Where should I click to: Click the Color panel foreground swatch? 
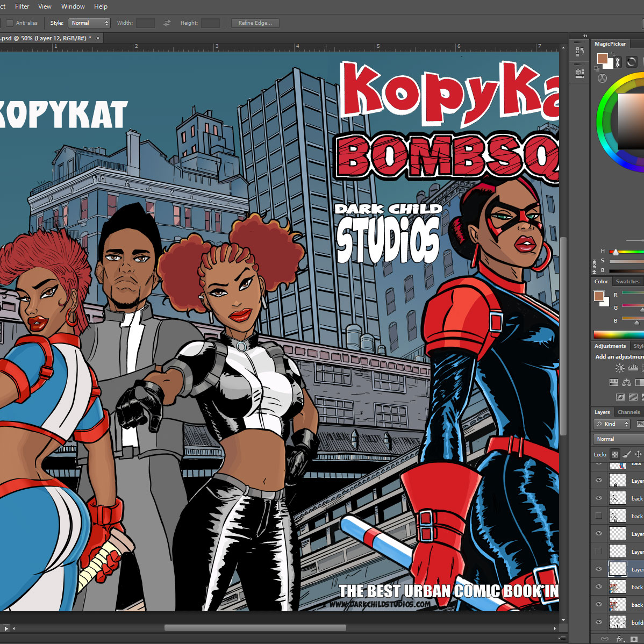point(598,296)
